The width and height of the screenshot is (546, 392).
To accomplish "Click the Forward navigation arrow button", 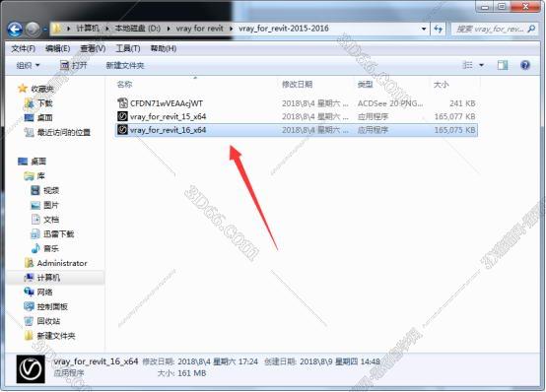I will (x=33, y=30).
